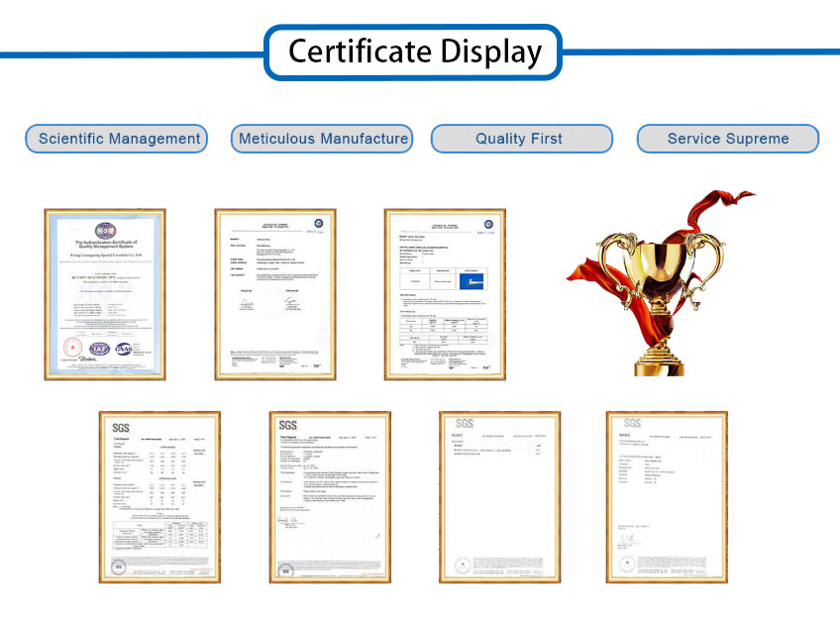Open the SGS report with data tables

coord(159,497)
